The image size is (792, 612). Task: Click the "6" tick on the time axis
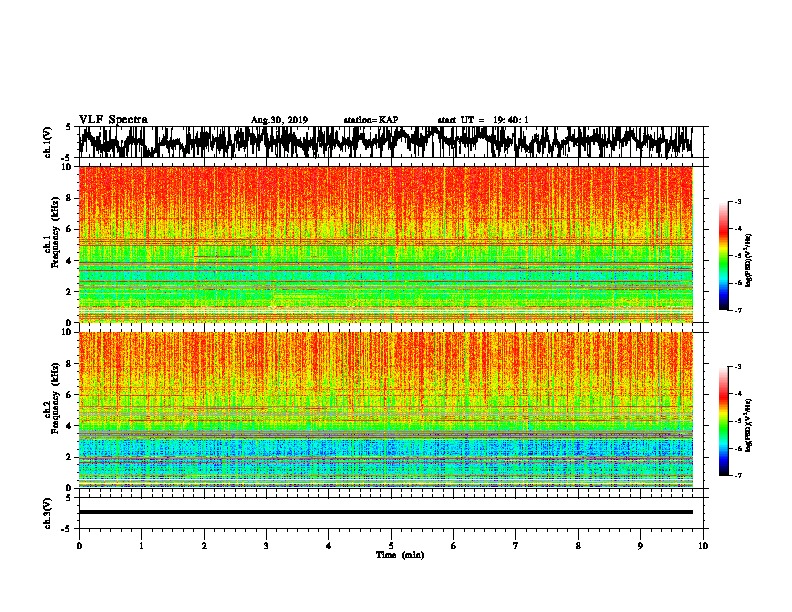(454, 546)
